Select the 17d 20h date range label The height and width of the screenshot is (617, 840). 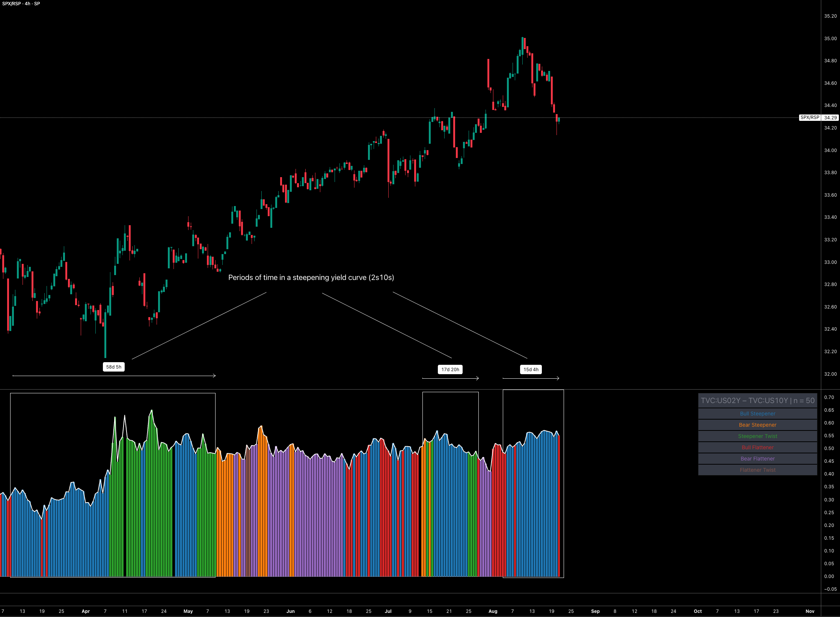(450, 370)
